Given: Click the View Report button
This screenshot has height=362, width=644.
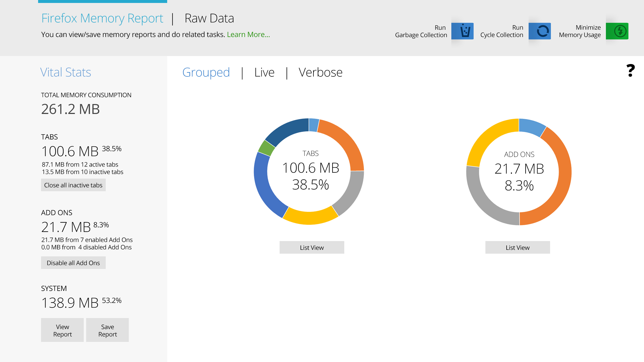Looking at the screenshot, I should pyautogui.click(x=62, y=330).
